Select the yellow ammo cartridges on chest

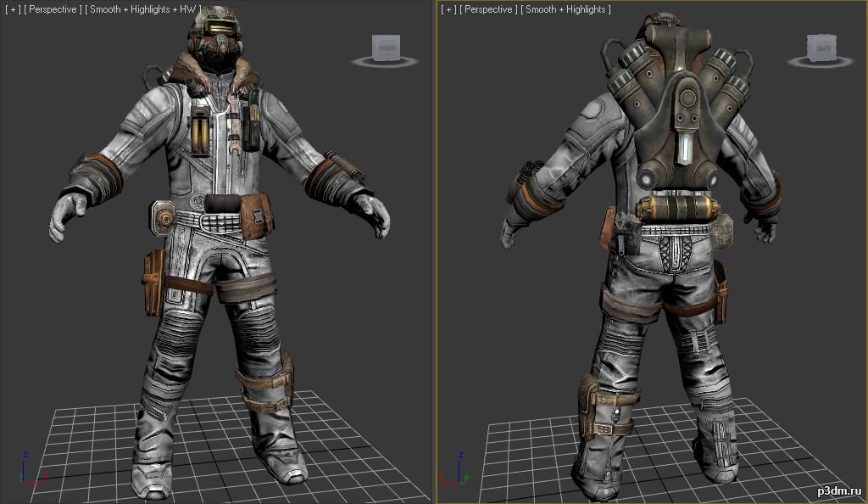click(200, 132)
